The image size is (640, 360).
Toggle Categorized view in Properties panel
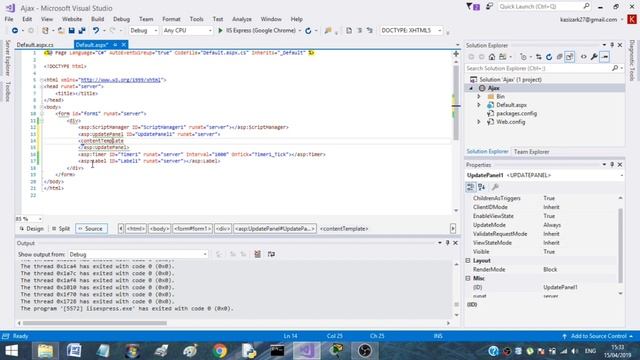(470, 187)
